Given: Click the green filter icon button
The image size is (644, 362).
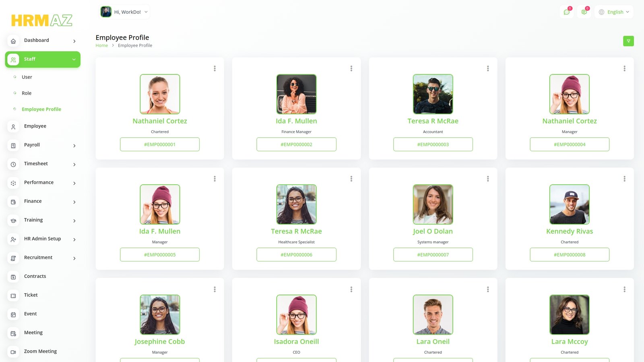Looking at the screenshot, I should 628,41.
